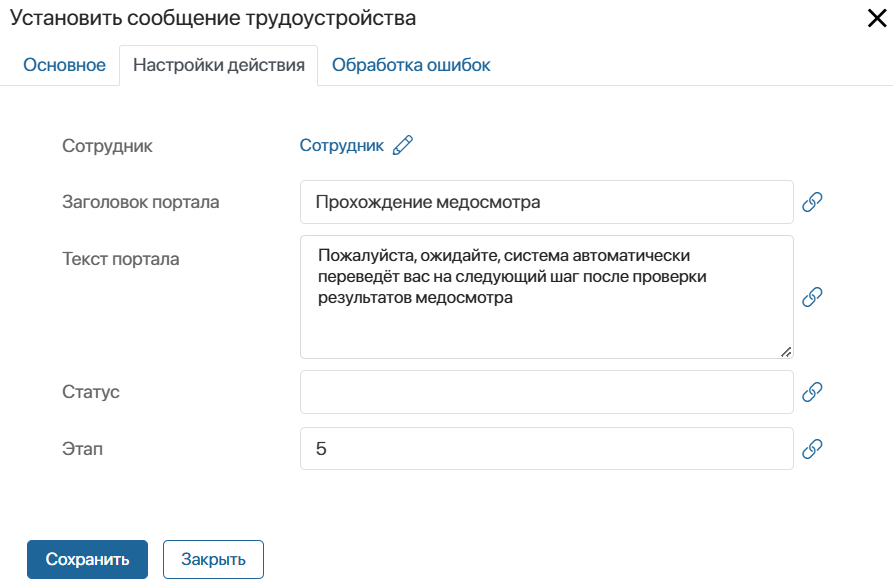Click the text area resize handle corner
Screen dimensions: 893x585
click(x=786, y=352)
